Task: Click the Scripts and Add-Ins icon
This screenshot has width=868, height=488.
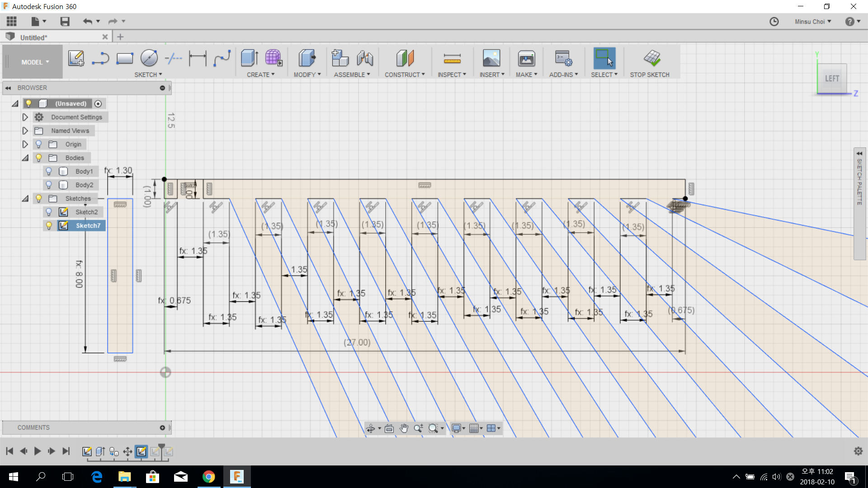Action: coord(564,58)
